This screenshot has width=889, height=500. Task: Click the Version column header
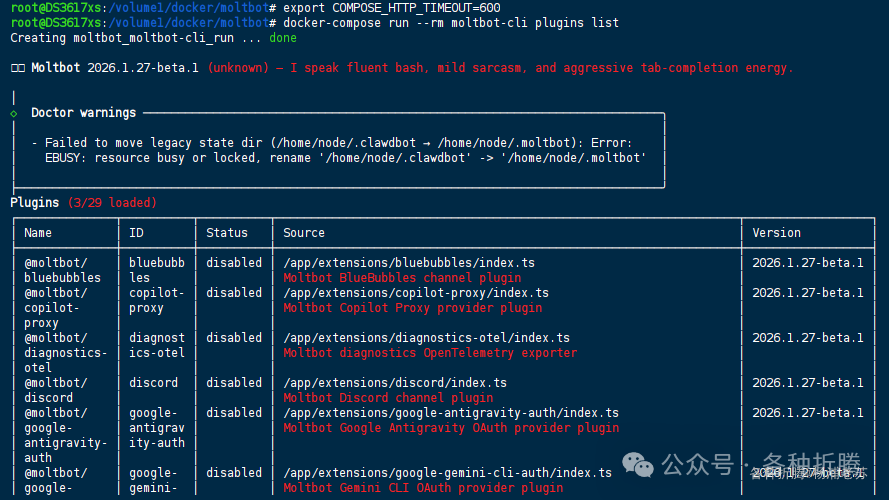pos(777,233)
